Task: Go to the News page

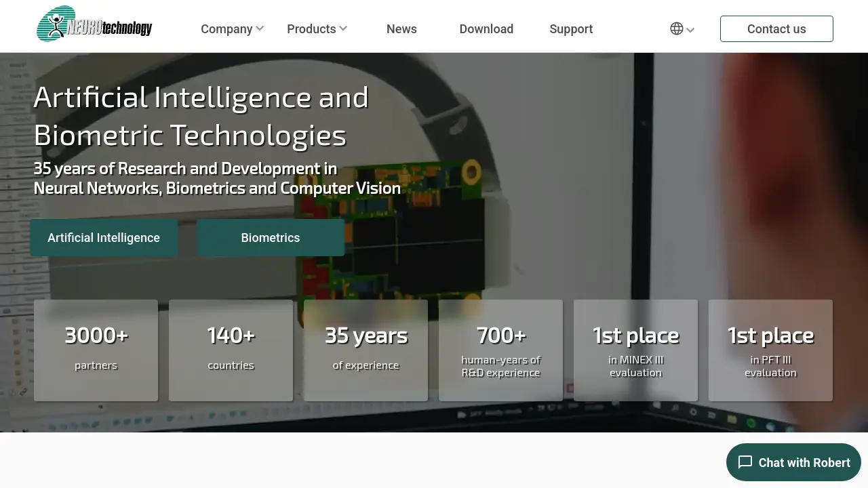Action: click(401, 29)
